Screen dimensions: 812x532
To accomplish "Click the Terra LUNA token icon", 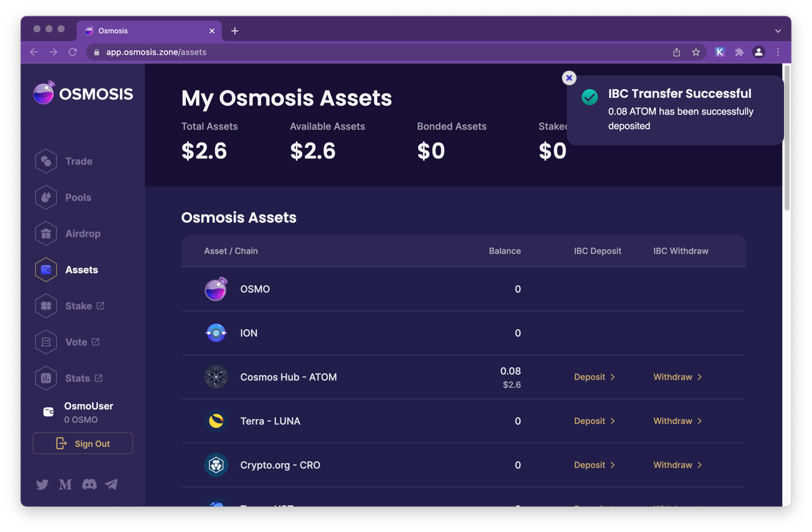I will [x=216, y=421].
